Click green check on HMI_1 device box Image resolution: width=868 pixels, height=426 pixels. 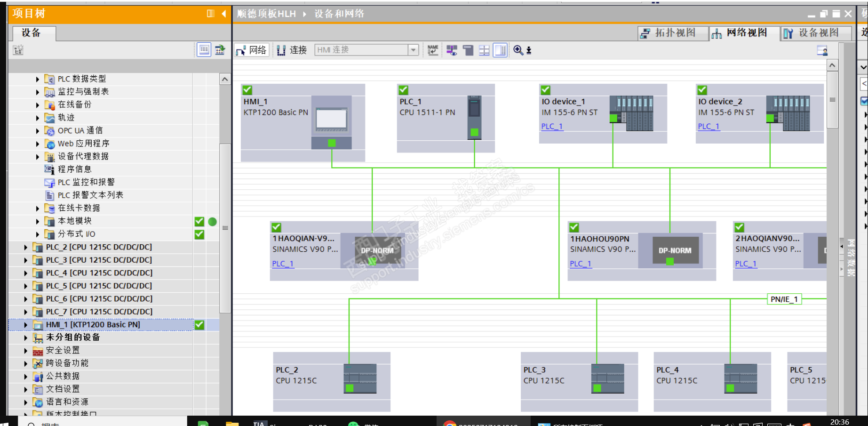pos(247,90)
